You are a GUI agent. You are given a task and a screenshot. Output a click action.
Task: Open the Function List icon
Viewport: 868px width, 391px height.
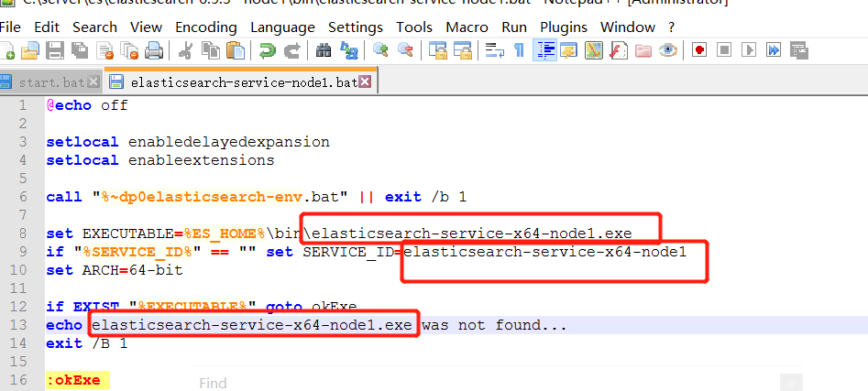click(x=619, y=51)
